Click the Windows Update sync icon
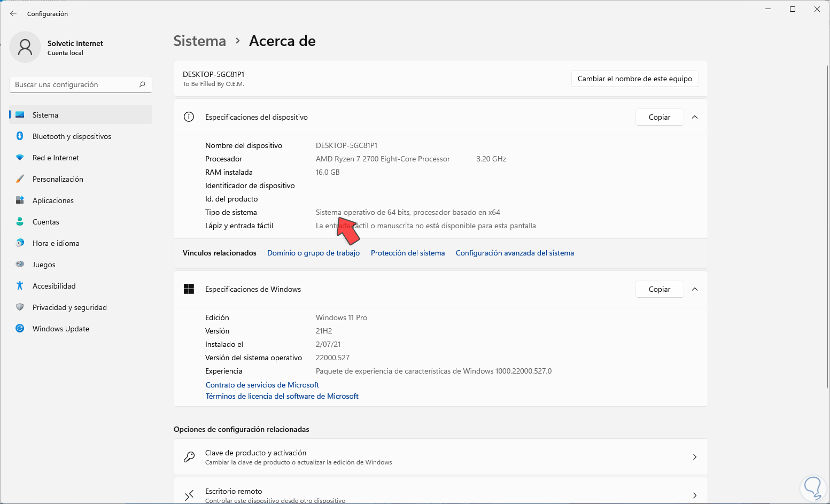The image size is (830, 504). tap(20, 329)
